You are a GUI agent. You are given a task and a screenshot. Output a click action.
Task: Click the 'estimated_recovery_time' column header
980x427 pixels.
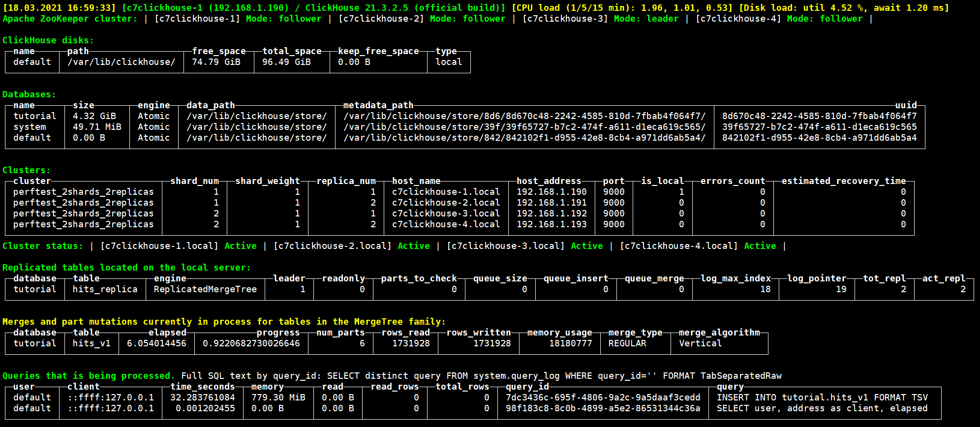coord(844,181)
